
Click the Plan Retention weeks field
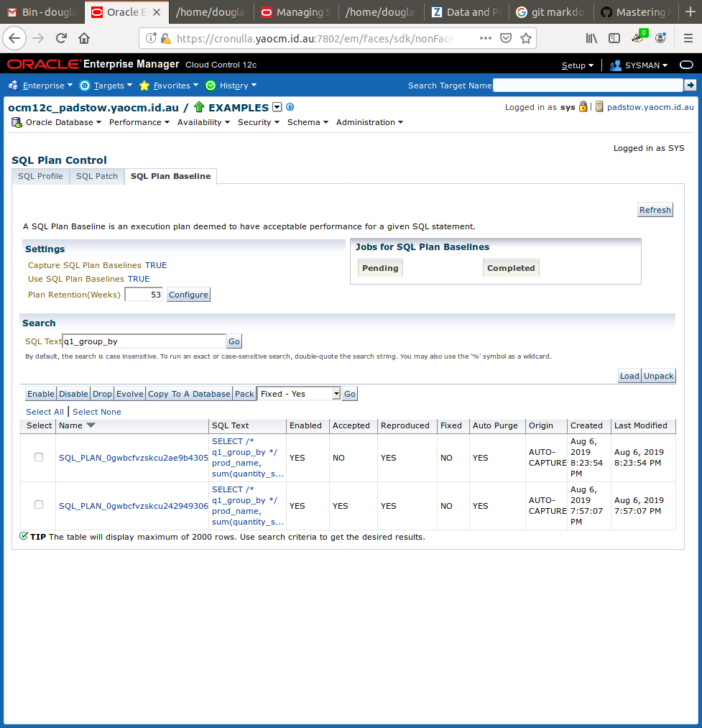click(144, 295)
